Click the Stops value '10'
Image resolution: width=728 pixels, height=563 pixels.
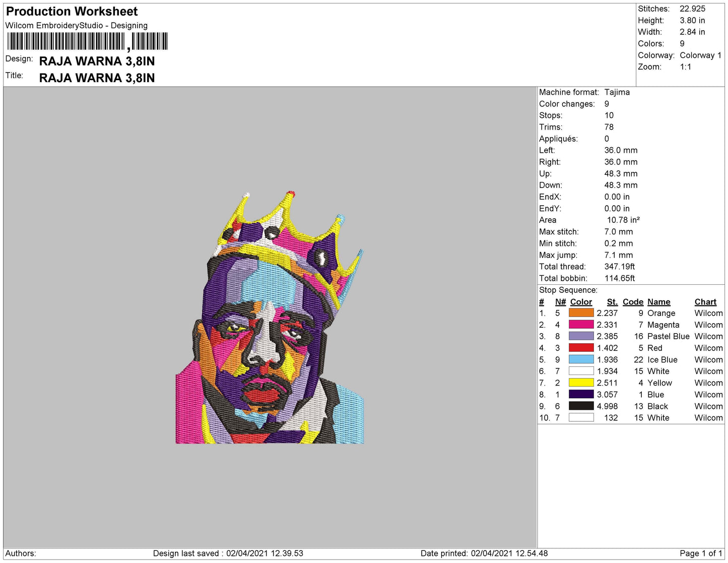[x=609, y=115]
